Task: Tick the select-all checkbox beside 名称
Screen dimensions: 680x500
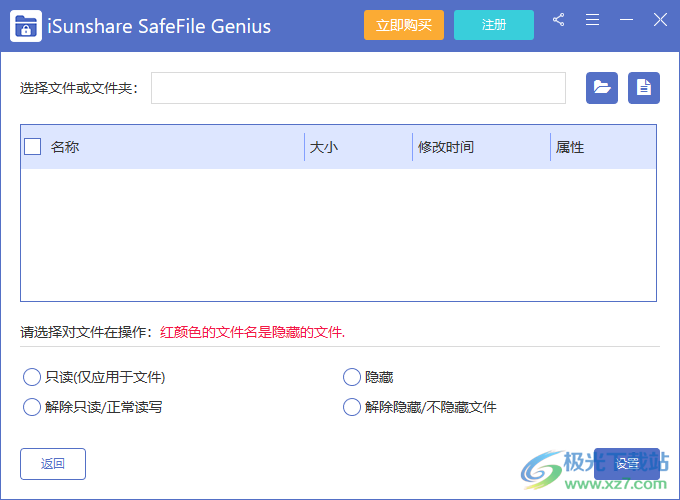Action: tap(33, 147)
